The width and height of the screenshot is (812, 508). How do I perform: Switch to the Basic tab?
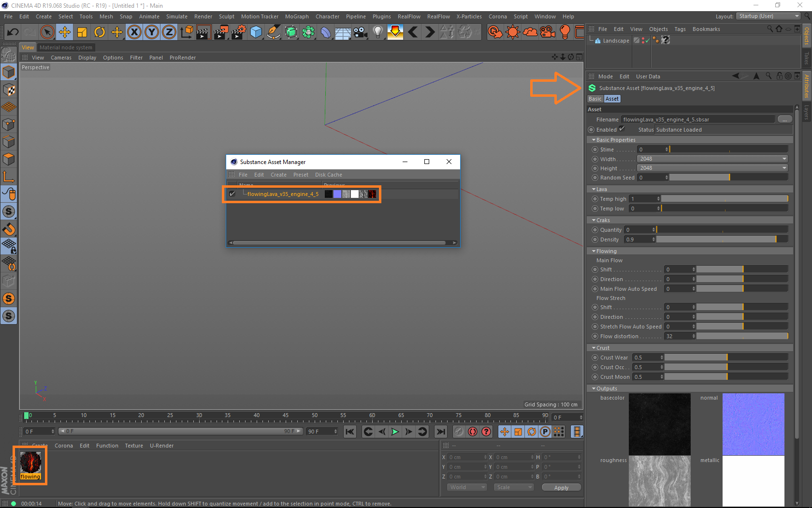pyautogui.click(x=595, y=99)
